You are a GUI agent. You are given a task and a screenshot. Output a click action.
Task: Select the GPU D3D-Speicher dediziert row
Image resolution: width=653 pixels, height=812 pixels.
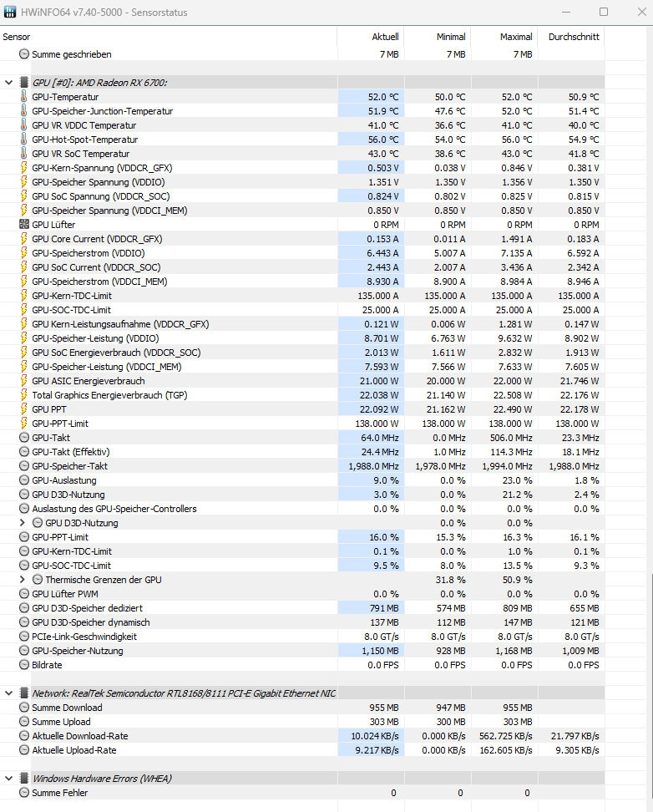(302, 608)
